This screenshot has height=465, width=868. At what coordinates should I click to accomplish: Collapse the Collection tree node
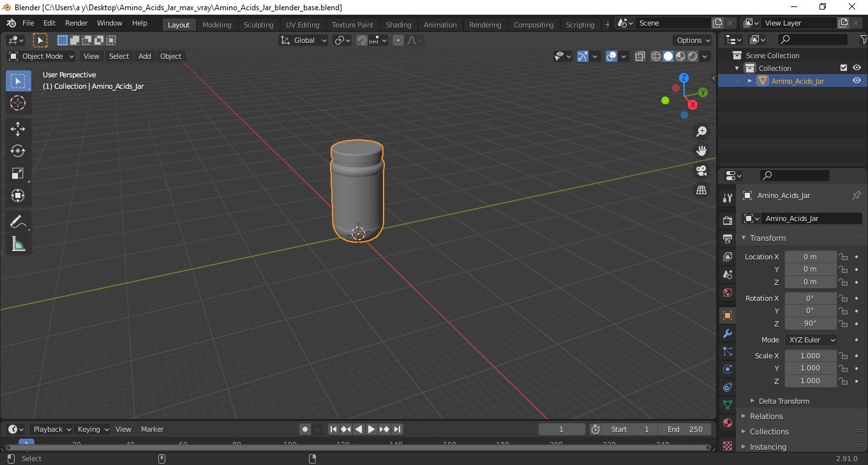737,68
